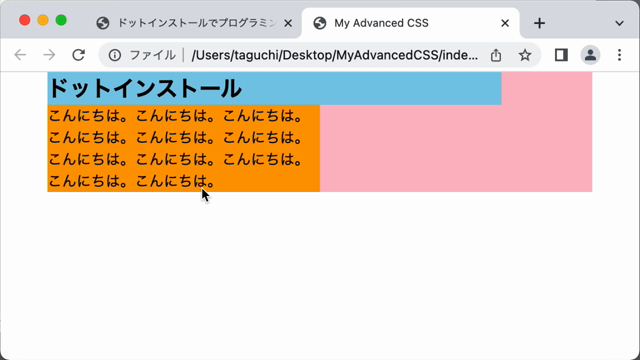Viewport: 640px width, 360px height.
Task: Open a new tab
Action: (539, 23)
